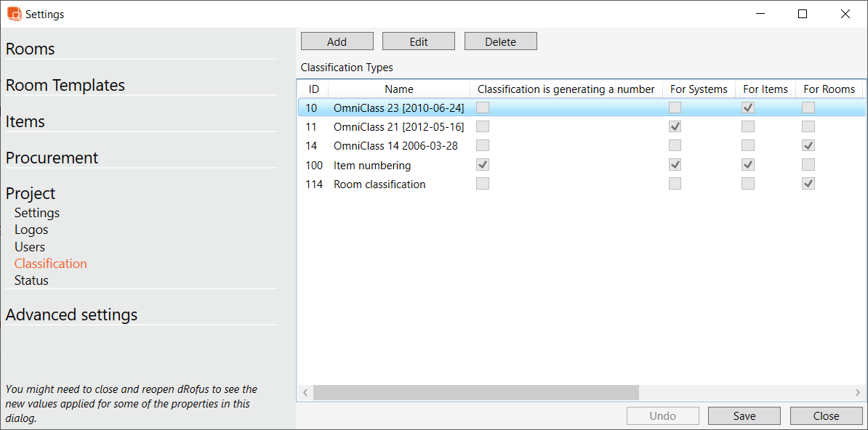Toggle For Rooms checkbox for Item numbering
Viewport: 868px width, 430px height.
(x=809, y=165)
